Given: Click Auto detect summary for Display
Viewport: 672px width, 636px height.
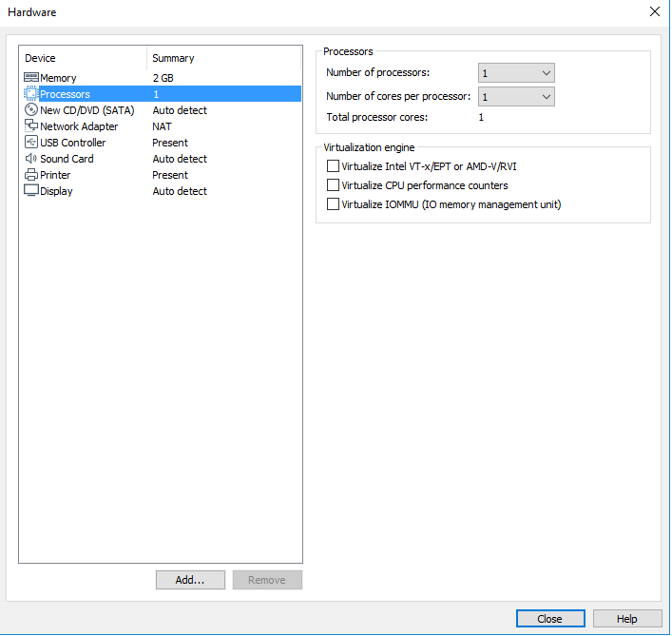Looking at the screenshot, I should [x=180, y=191].
